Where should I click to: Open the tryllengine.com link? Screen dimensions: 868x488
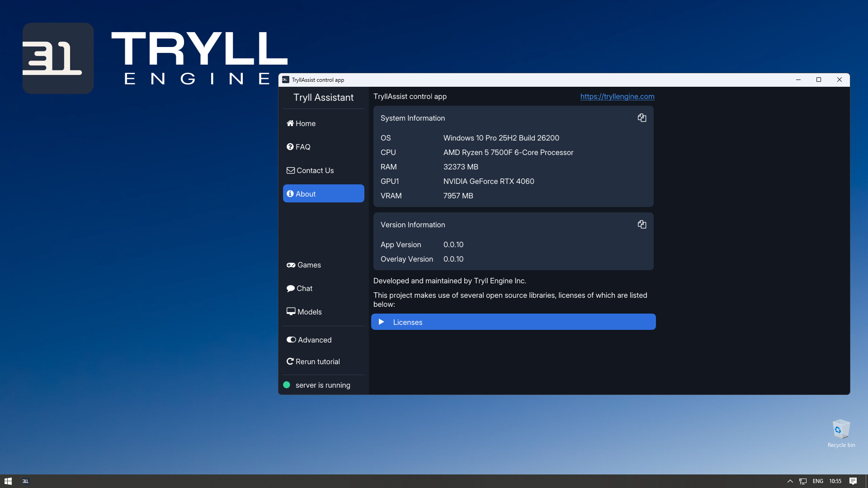tap(617, 96)
